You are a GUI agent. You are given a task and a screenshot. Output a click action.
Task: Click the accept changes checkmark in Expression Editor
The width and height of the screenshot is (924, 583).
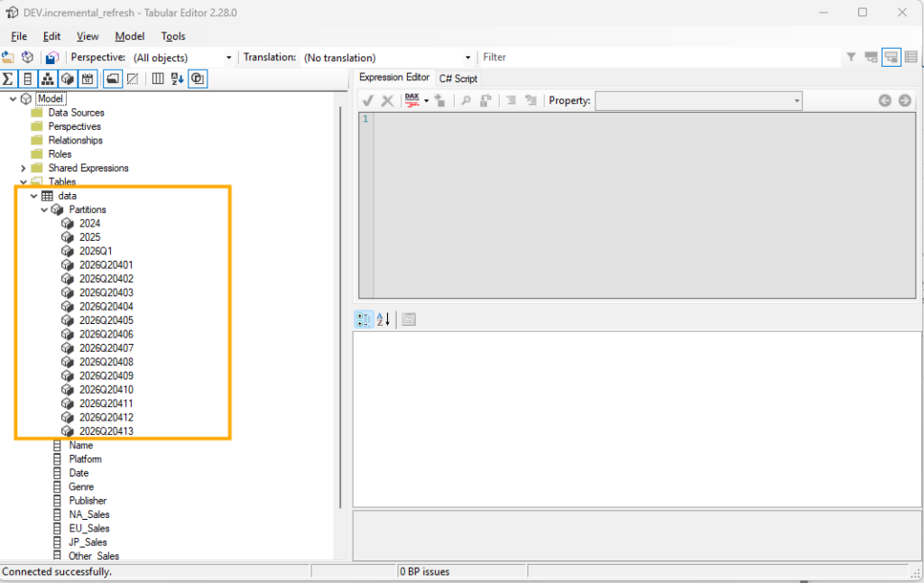368,100
